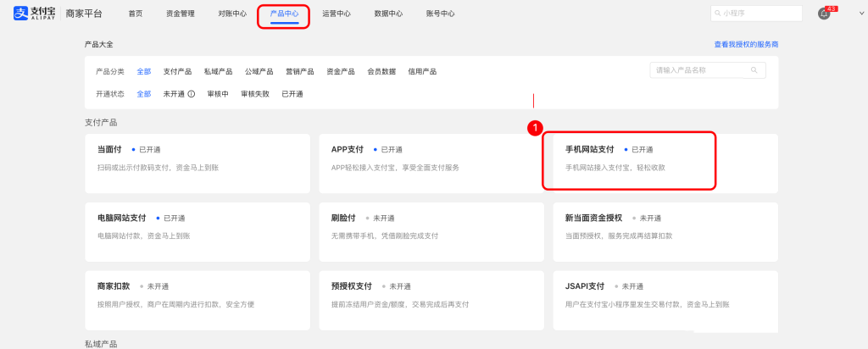Click the magnifier in product name search

click(754, 70)
